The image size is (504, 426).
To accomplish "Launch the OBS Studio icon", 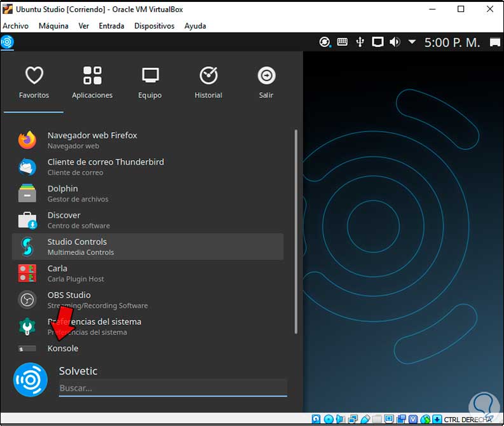I will (x=27, y=300).
